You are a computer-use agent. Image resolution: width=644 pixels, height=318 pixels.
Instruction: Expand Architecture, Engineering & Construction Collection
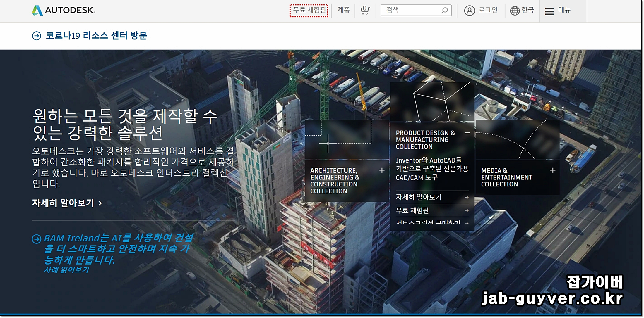pyautogui.click(x=382, y=170)
